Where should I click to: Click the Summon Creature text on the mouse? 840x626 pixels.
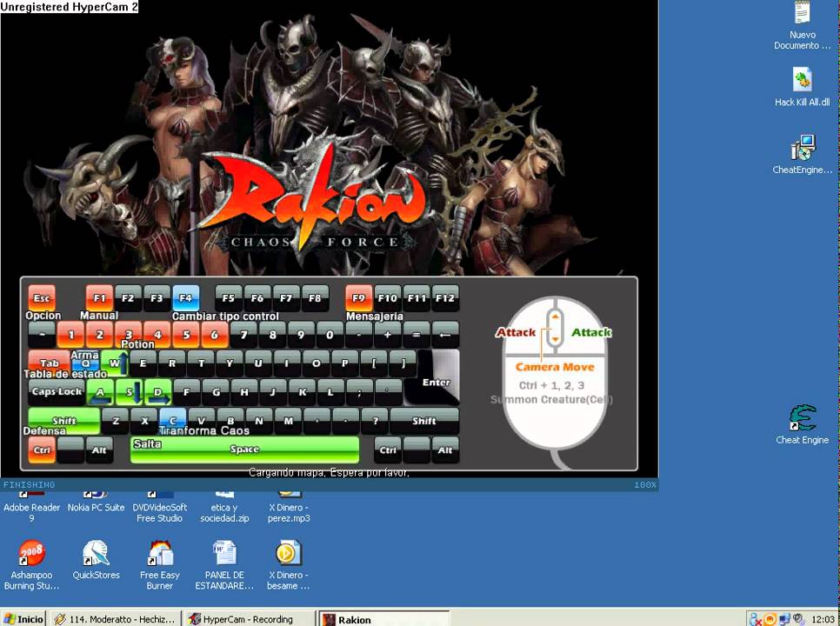point(551,399)
